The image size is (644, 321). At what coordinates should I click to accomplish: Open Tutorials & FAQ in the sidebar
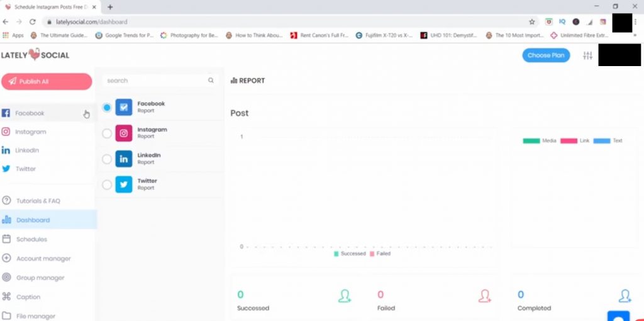click(x=48, y=201)
